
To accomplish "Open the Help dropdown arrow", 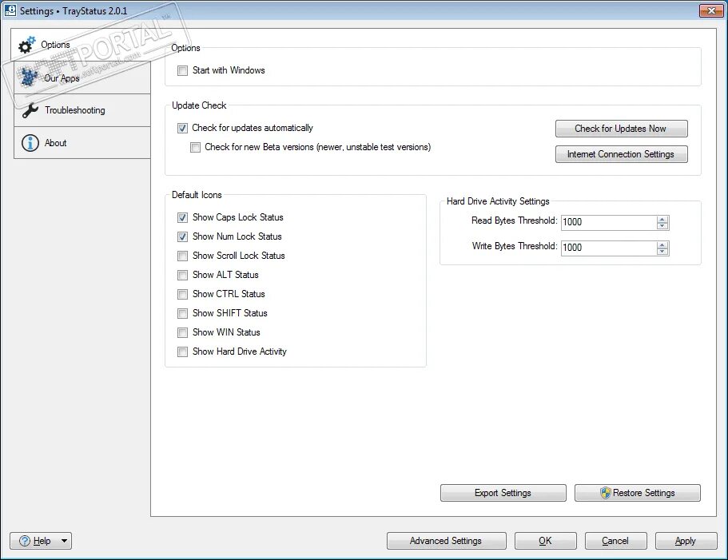I will coord(64,541).
